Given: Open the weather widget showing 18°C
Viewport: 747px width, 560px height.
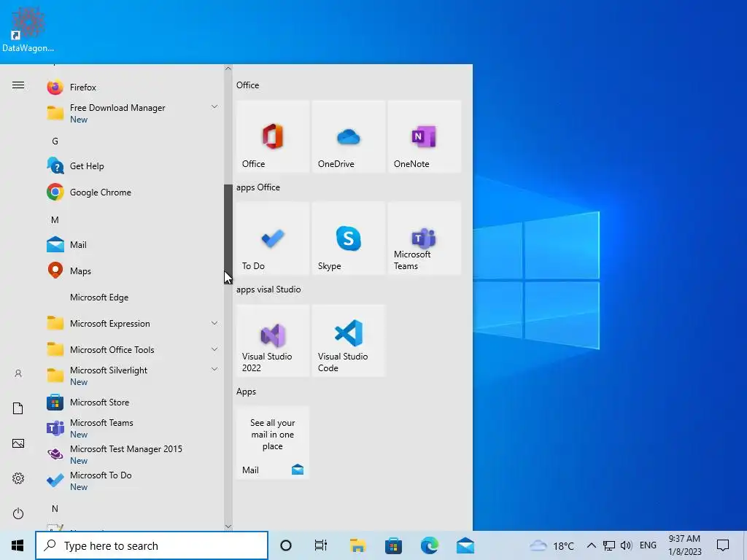Looking at the screenshot, I should click(552, 545).
